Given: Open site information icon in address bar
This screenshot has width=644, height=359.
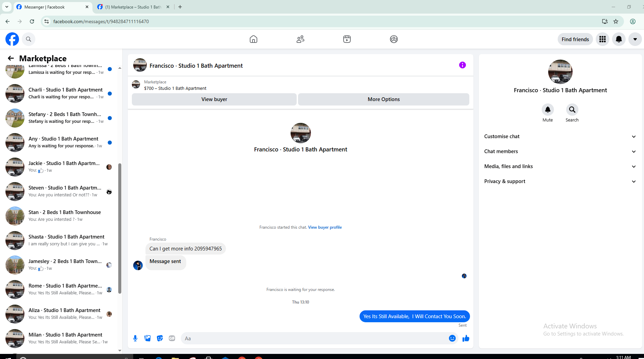Looking at the screenshot, I should tap(47, 21).
